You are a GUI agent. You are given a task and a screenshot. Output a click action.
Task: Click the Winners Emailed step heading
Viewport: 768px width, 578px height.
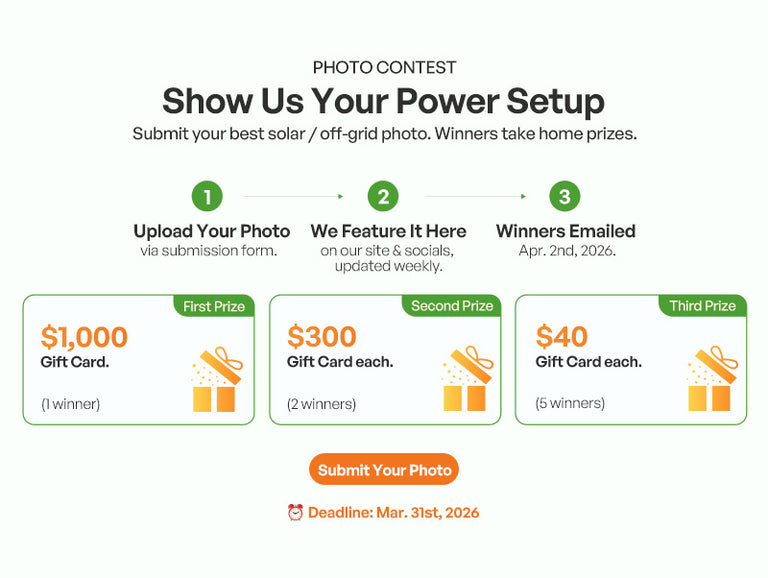tap(565, 231)
